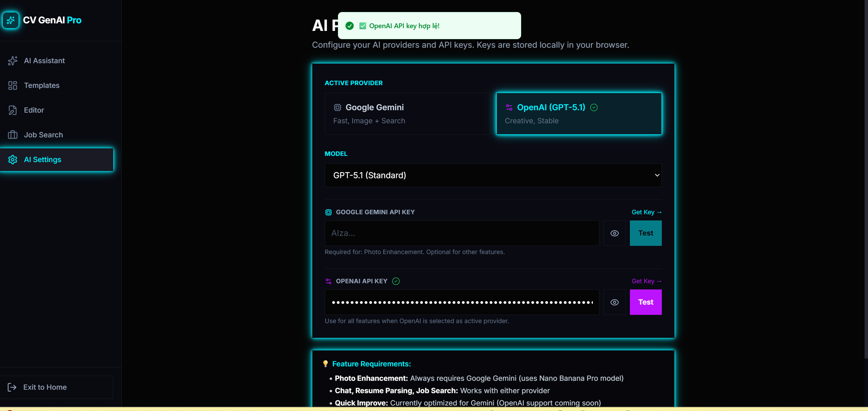This screenshot has height=411, width=868.
Task: Click the Job Search briefcase icon
Action: coord(13,135)
